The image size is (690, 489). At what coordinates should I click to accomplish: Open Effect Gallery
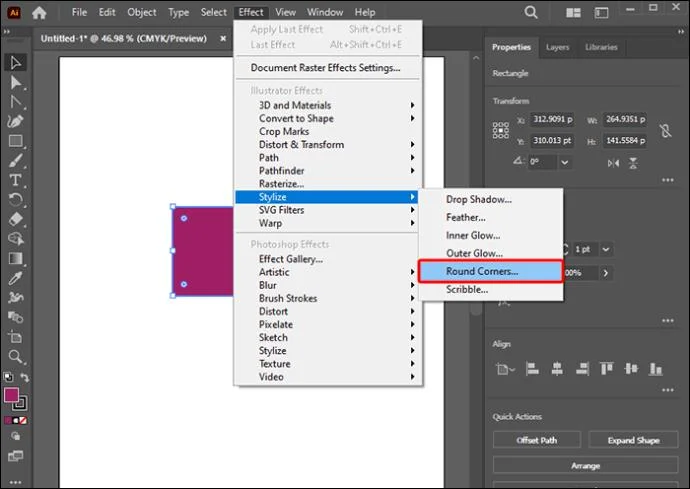point(327,259)
